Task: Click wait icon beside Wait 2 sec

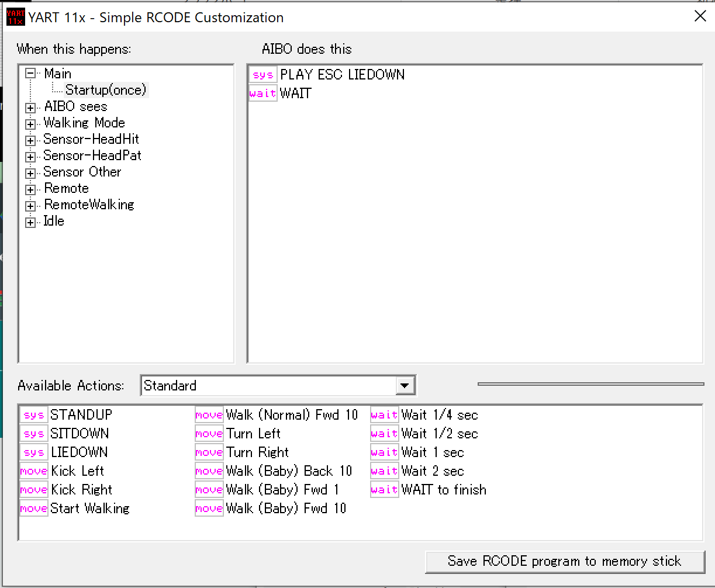Action: [385, 471]
